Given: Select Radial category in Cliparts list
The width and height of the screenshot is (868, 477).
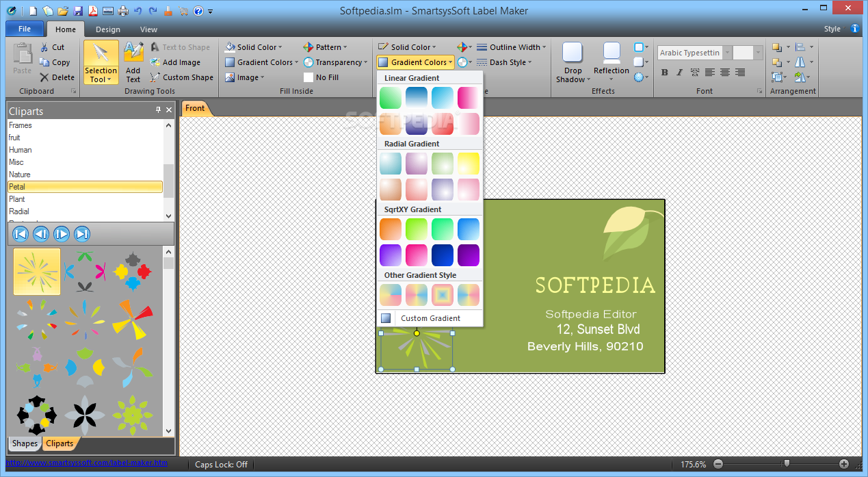Looking at the screenshot, I should pos(86,211).
